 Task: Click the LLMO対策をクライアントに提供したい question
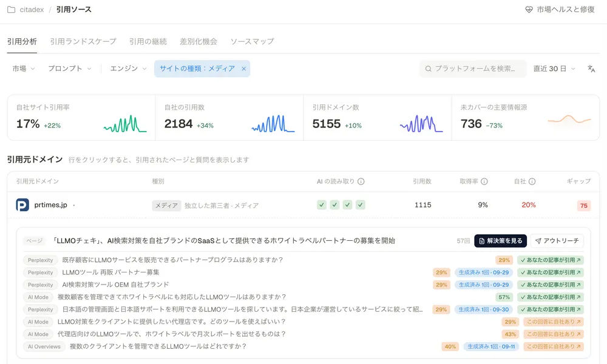(172, 322)
